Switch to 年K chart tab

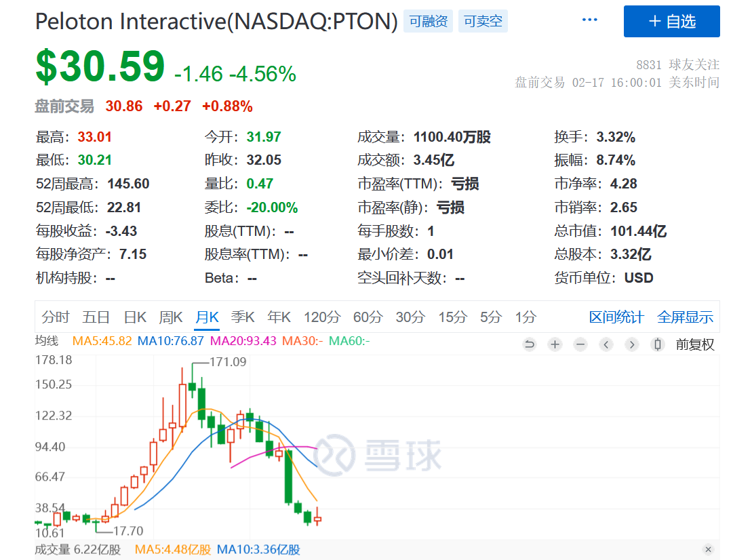pos(279,317)
